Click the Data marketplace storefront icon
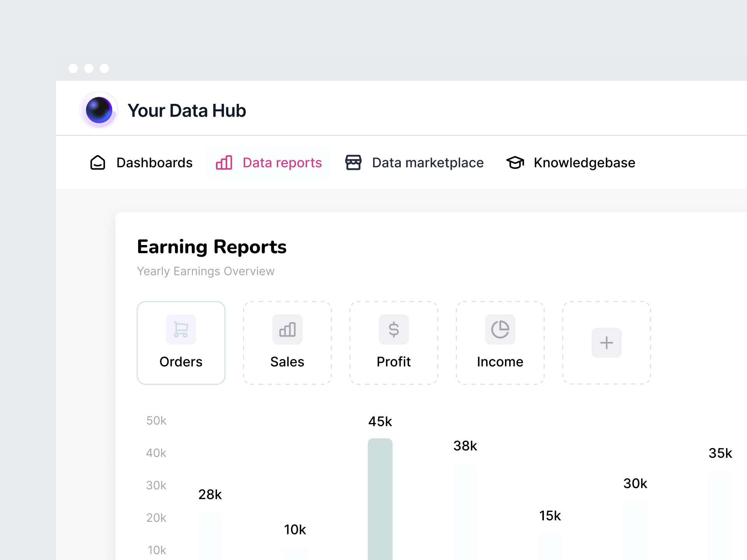 coord(353,163)
